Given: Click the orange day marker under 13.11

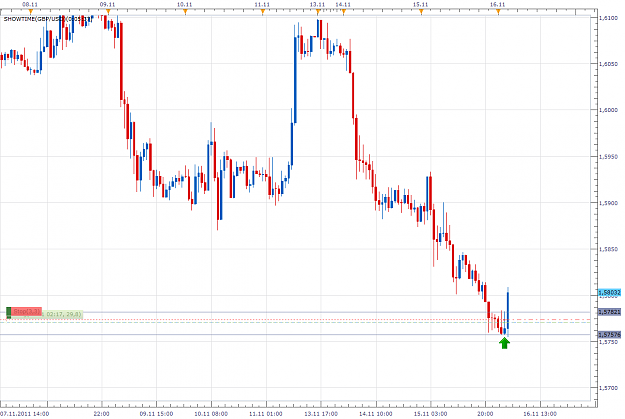Looking at the screenshot, I should 318,12.
